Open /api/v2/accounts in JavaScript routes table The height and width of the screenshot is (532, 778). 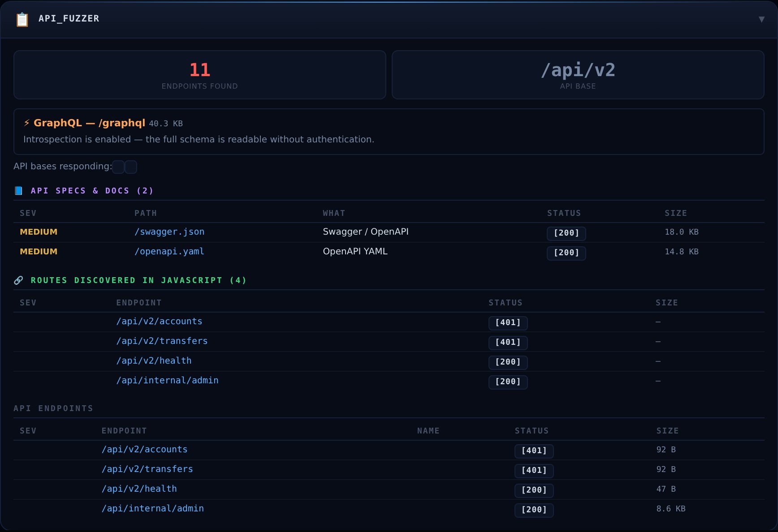point(159,322)
